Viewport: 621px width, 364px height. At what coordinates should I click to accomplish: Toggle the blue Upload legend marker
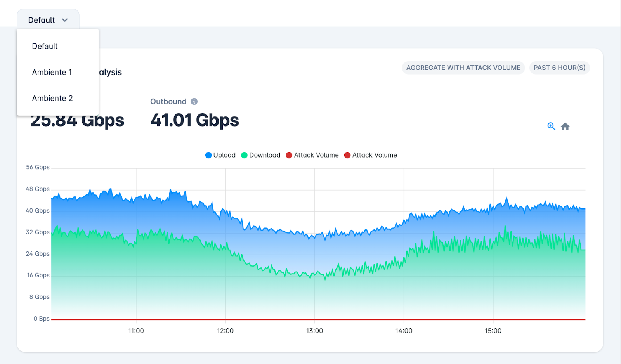208,155
